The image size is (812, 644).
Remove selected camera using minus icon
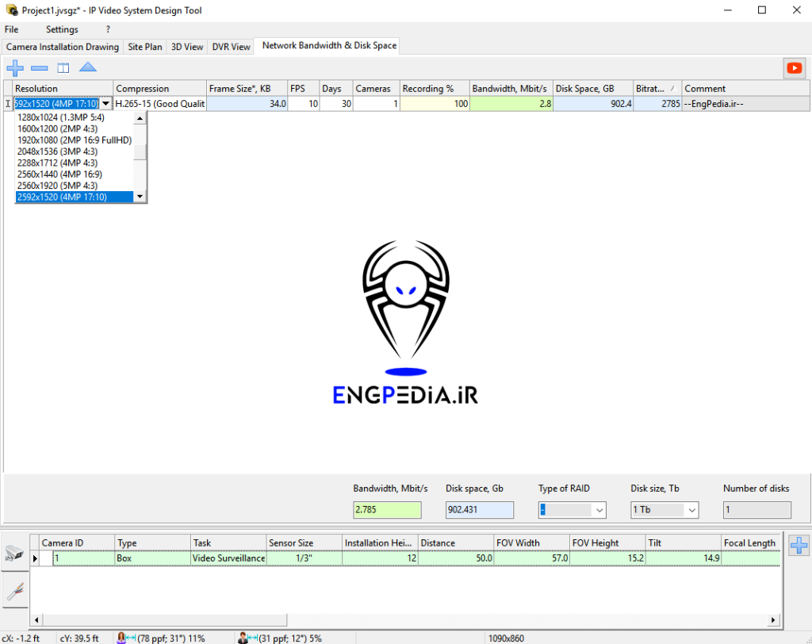click(x=40, y=68)
